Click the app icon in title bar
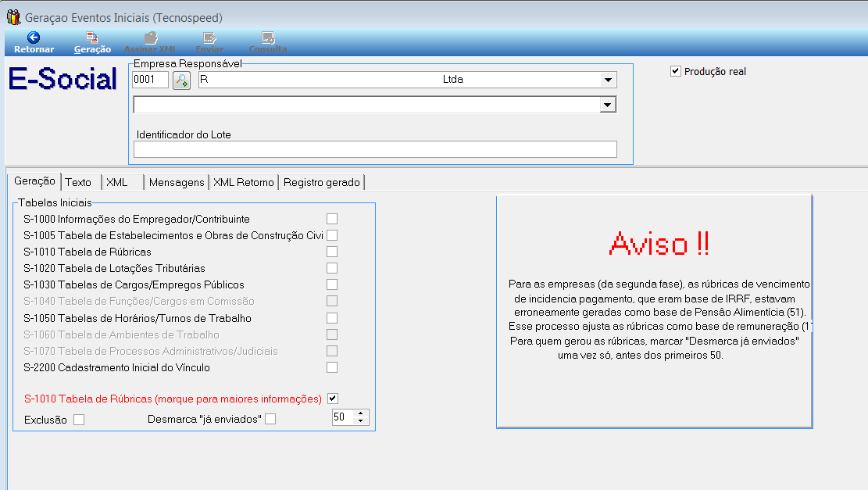Screen dimensions: 868x490 [13, 16]
